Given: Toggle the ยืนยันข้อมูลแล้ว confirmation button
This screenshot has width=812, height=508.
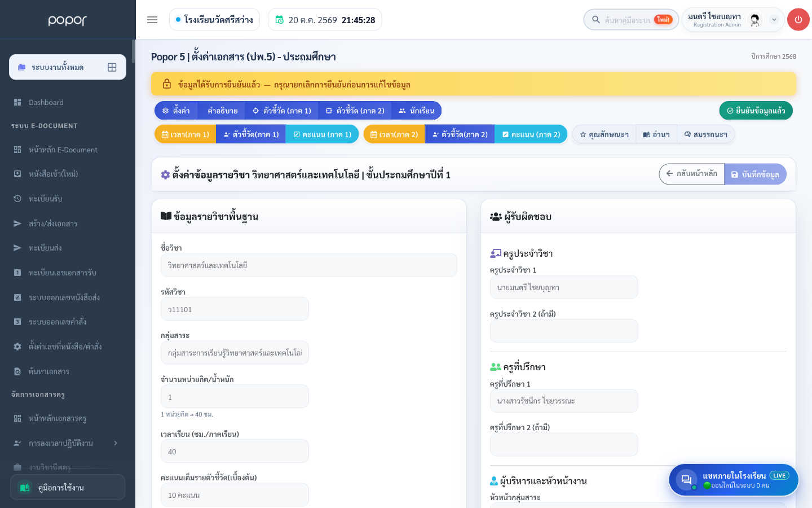Looking at the screenshot, I should tap(756, 111).
